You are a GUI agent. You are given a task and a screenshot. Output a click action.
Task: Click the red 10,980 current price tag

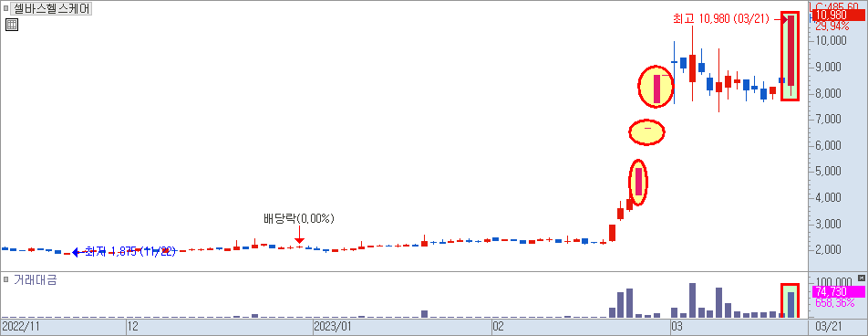pos(838,16)
